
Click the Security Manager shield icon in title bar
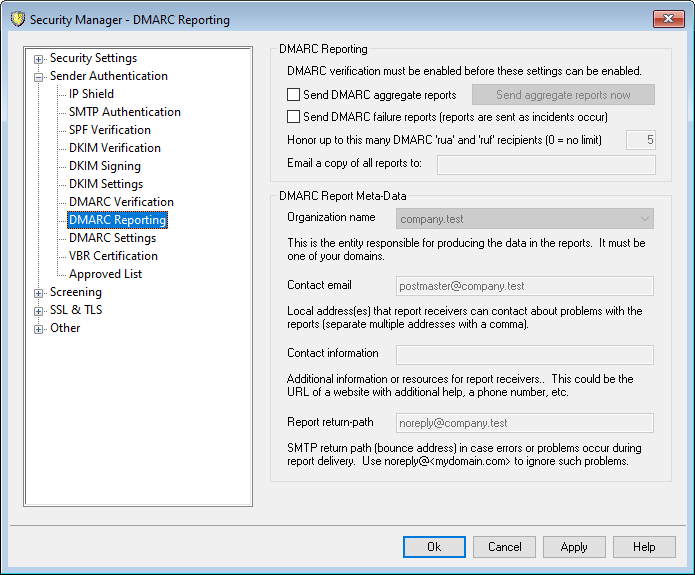pyautogui.click(x=16, y=20)
